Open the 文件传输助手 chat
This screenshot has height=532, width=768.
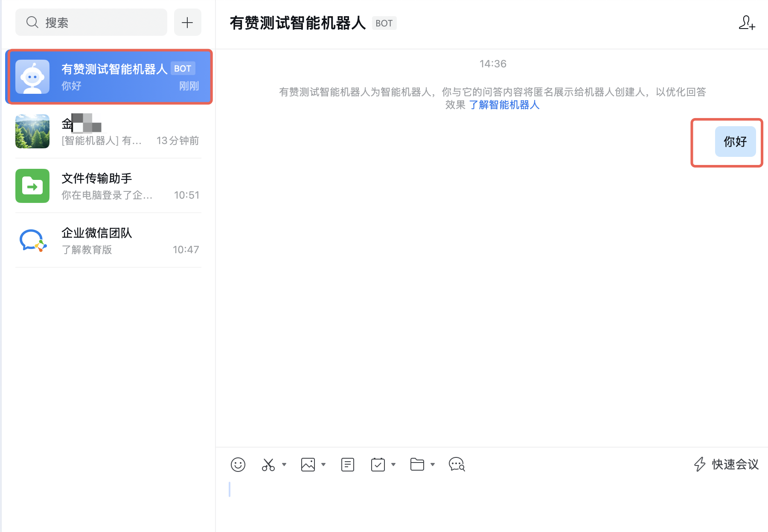108,186
